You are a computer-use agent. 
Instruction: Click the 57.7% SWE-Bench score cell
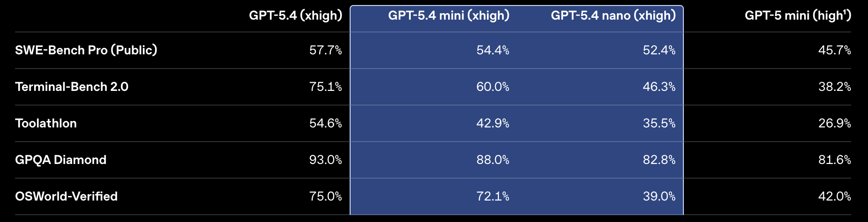325,50
